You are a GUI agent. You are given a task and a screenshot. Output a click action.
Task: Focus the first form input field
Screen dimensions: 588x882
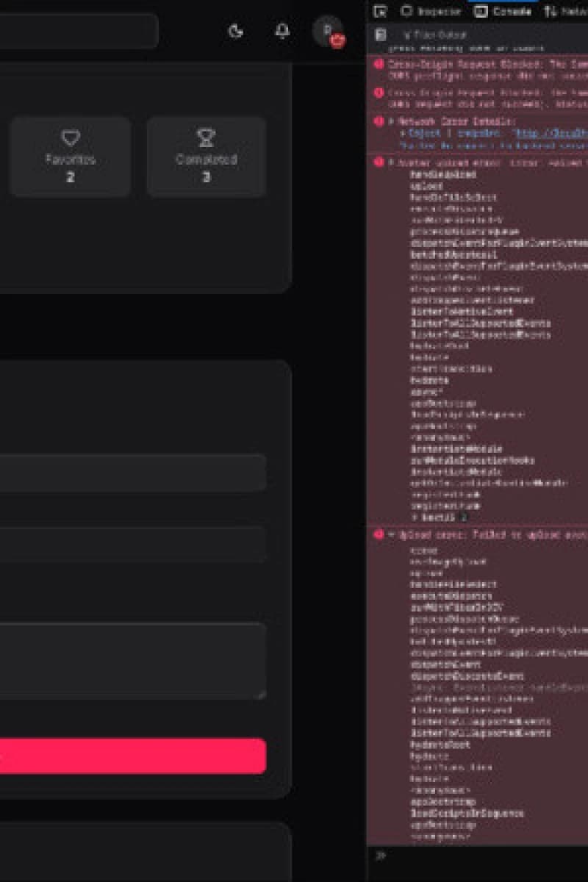132,473
